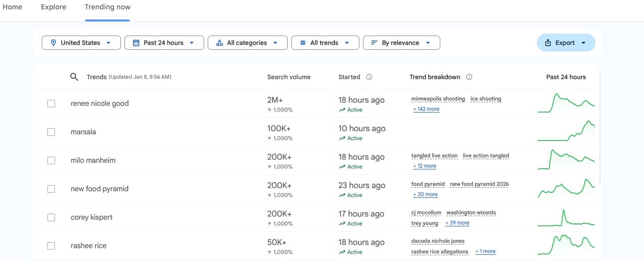This screenshot has height=261, width=644.
Task: Click the sort icon in By relevance filter
Action: point(374,43)
